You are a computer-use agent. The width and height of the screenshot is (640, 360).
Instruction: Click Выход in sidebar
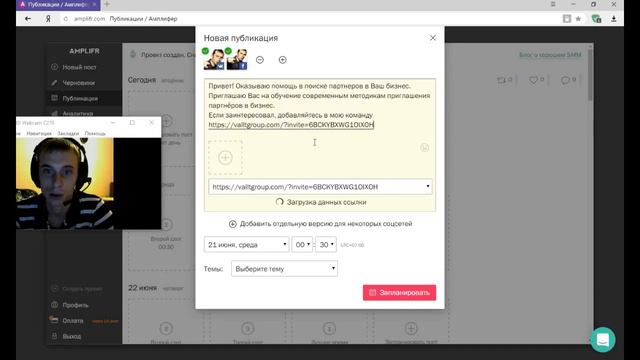click(71, 336)
